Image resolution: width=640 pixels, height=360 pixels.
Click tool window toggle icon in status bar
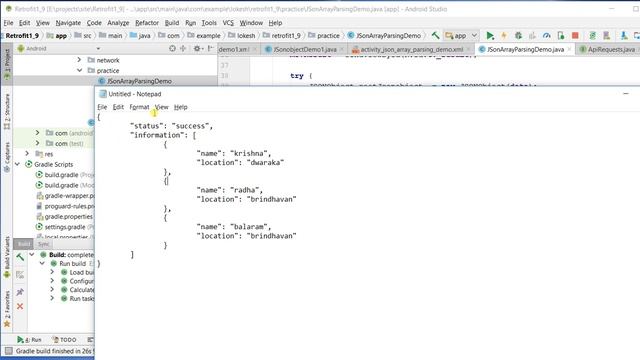click(9, 351)
